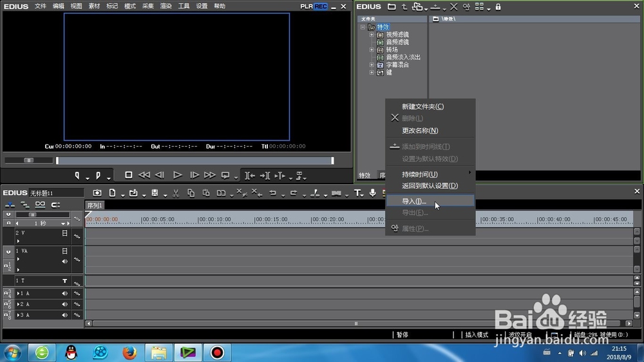Click Create Title T icon
644x362 pixels.
click(357, 193)
